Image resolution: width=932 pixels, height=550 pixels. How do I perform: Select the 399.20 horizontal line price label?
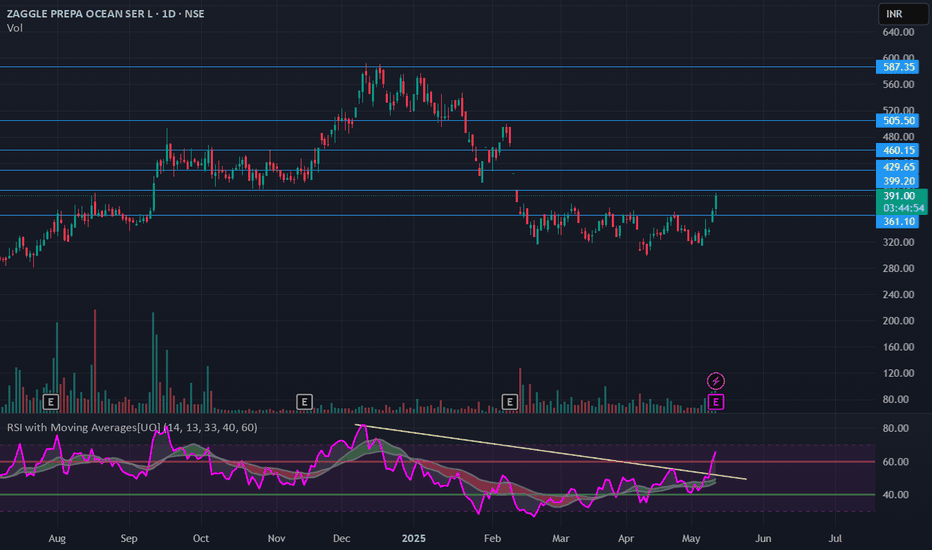898,181
